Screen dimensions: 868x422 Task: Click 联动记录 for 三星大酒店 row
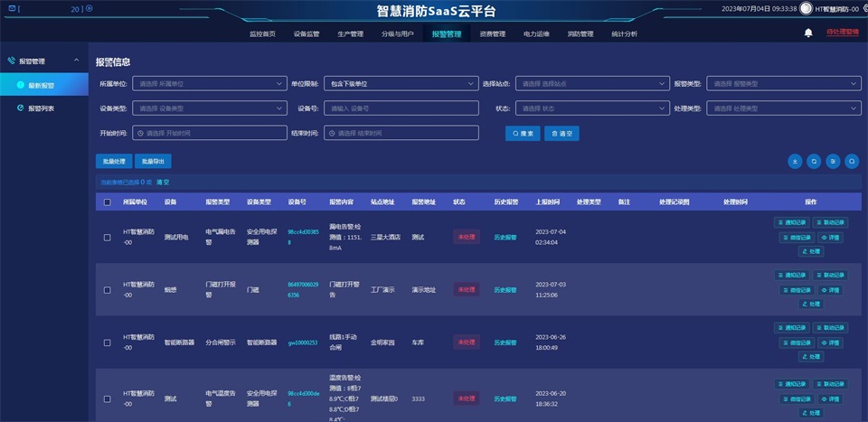click(x=830, y=223)
